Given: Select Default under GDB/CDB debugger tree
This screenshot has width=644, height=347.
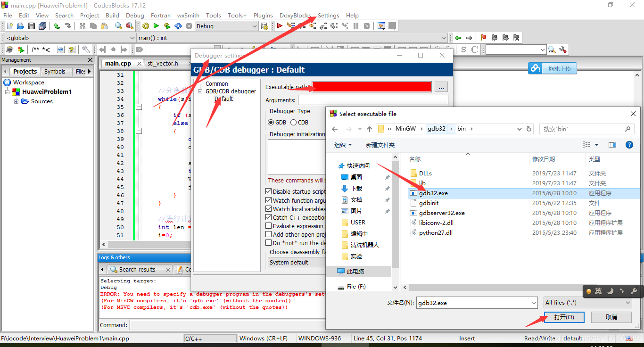Looking at the screenshot, I should (x=223, y=99).
